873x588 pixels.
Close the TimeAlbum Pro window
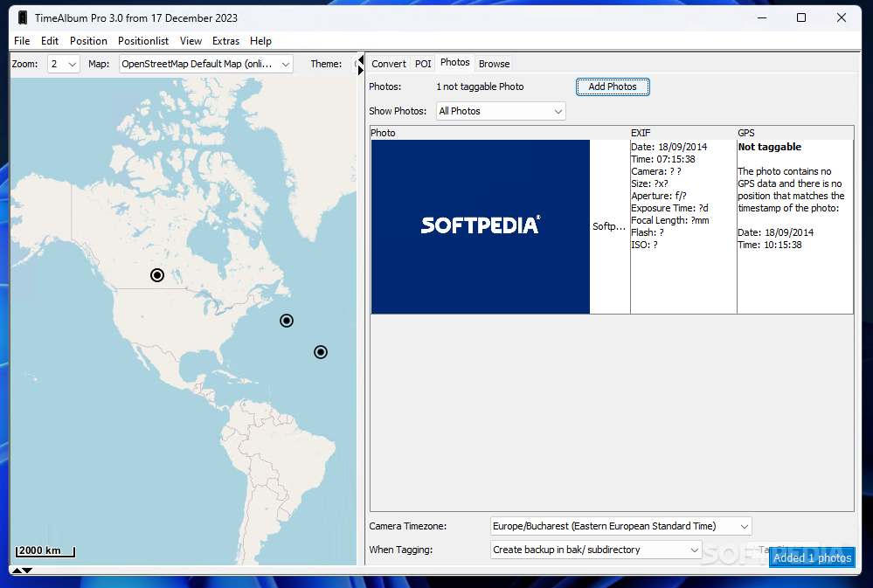point(842,17)
